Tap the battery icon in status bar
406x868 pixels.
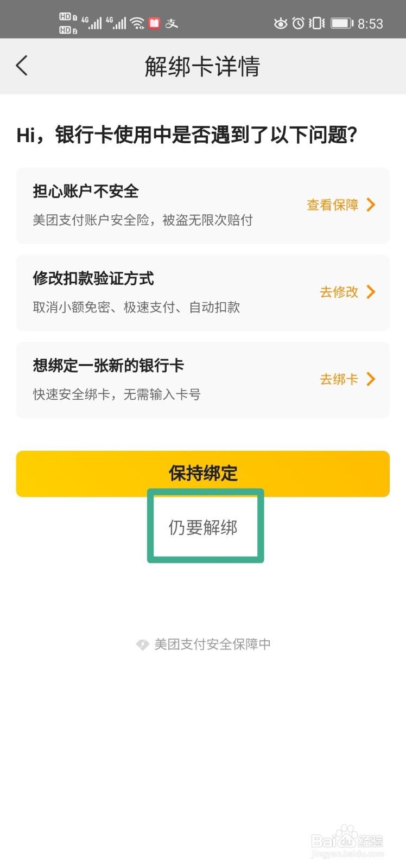(x=342, y=23)
